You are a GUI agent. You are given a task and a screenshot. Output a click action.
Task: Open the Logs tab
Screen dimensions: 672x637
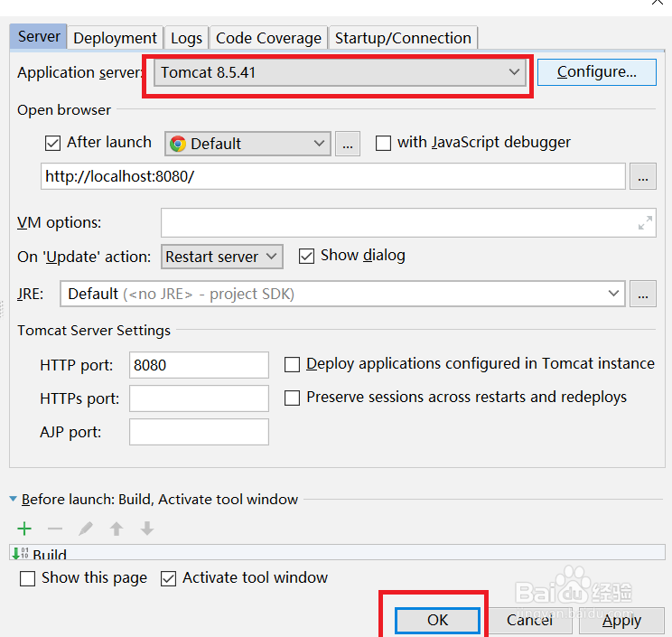[186, 38]
